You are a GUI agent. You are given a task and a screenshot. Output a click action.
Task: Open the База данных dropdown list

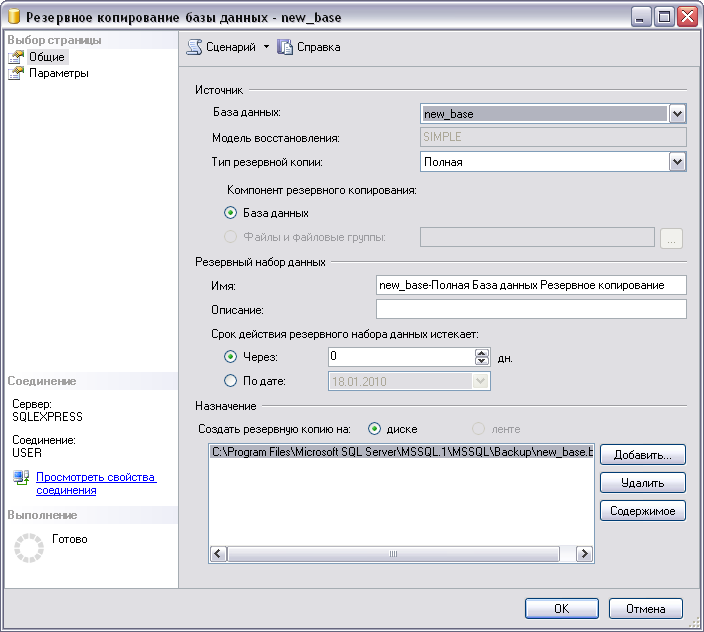(x=677, y=114)
